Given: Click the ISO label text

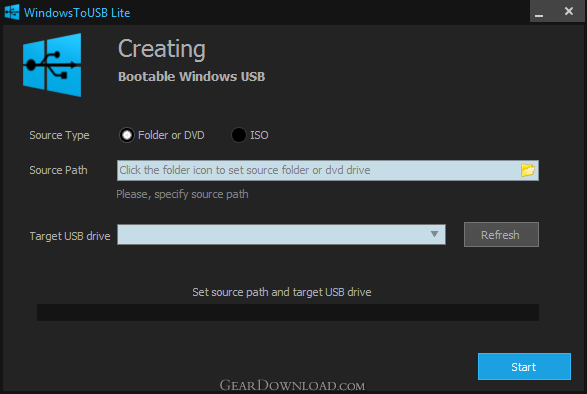Looking at the screenshot, I should point(259,135).
